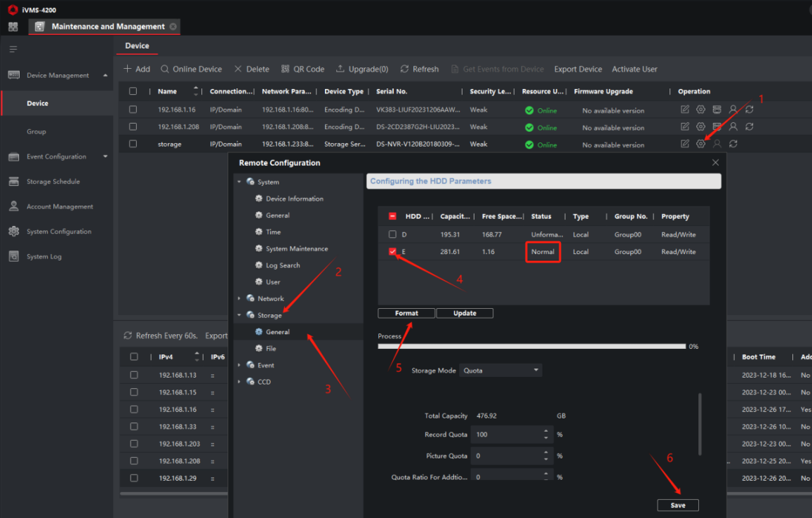The image size is (812, 518).
Task: Expand the Network tree node
Action: (x=240, y=298)
